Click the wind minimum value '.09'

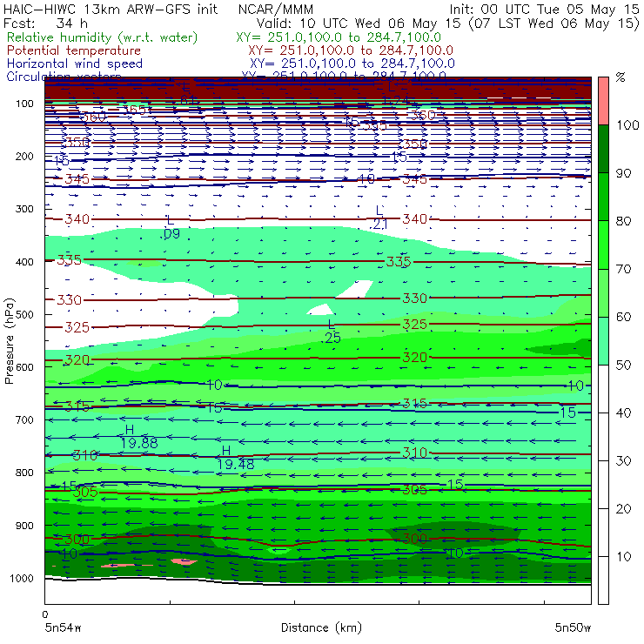tap(171, 234)
